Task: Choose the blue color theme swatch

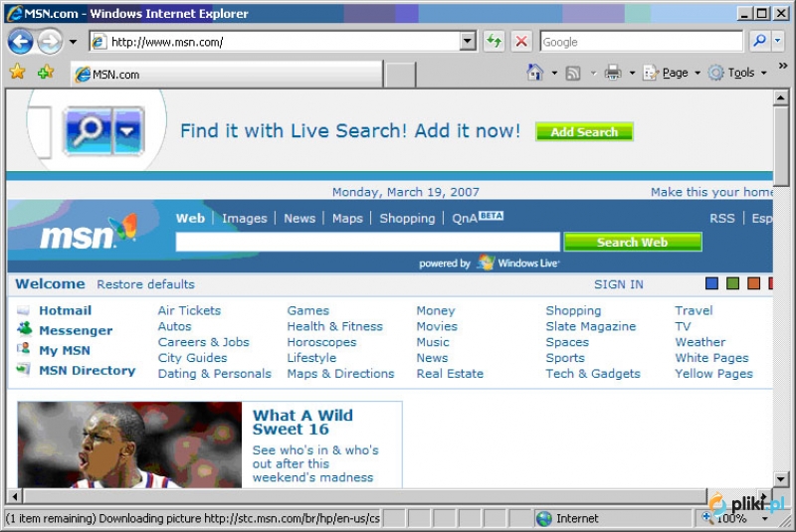Action: tap(711, 283)
